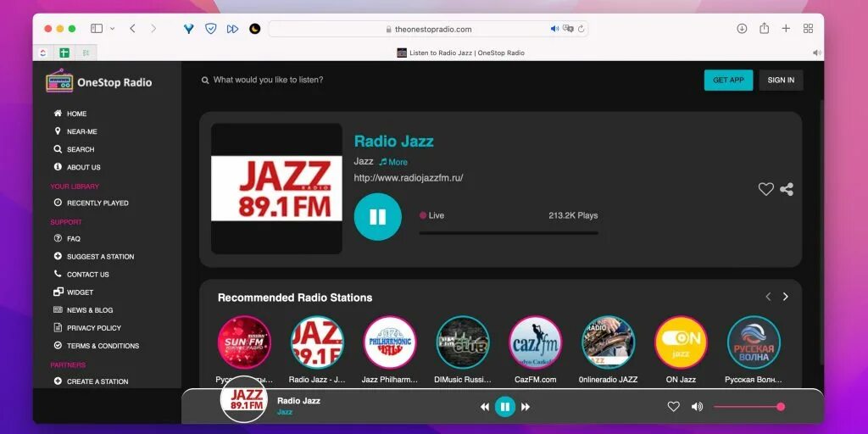Select the first pinned tab

tap(43, 53)
